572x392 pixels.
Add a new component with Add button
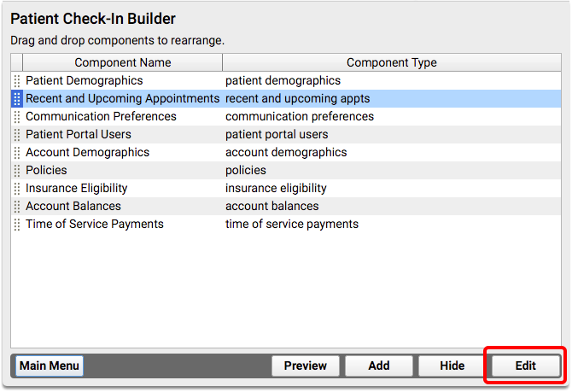click(x=379, y=366)
